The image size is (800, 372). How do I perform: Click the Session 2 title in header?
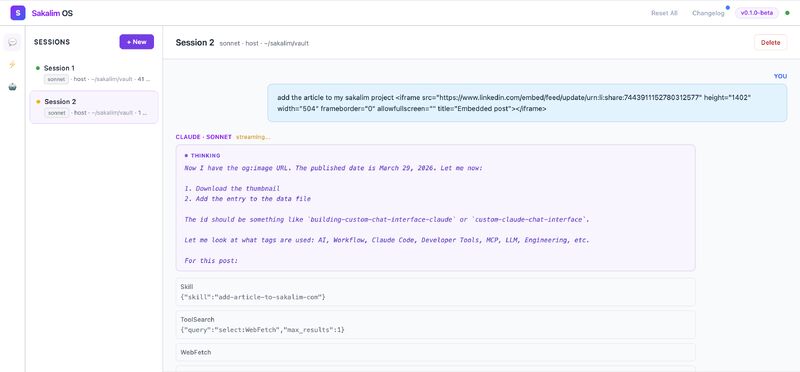tap(195, 42)
